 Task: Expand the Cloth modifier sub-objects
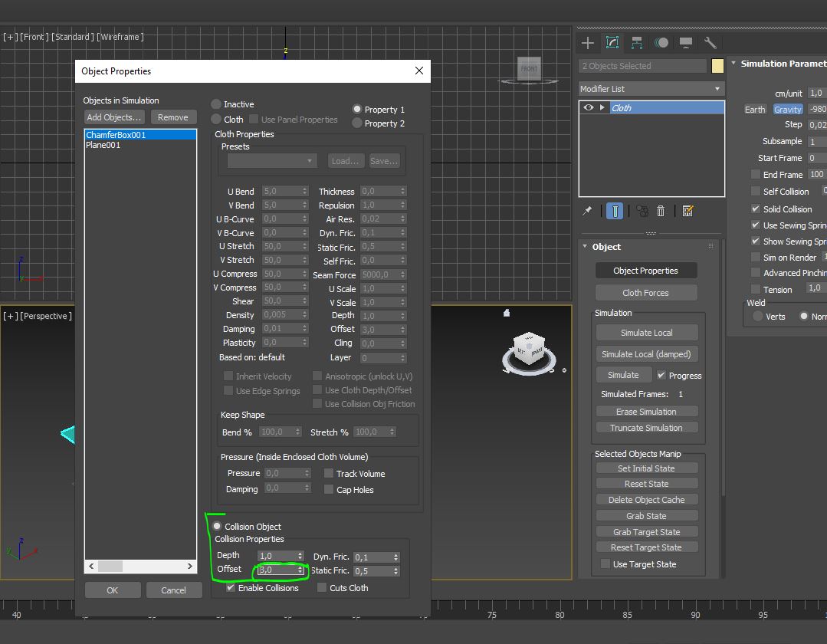602,108
